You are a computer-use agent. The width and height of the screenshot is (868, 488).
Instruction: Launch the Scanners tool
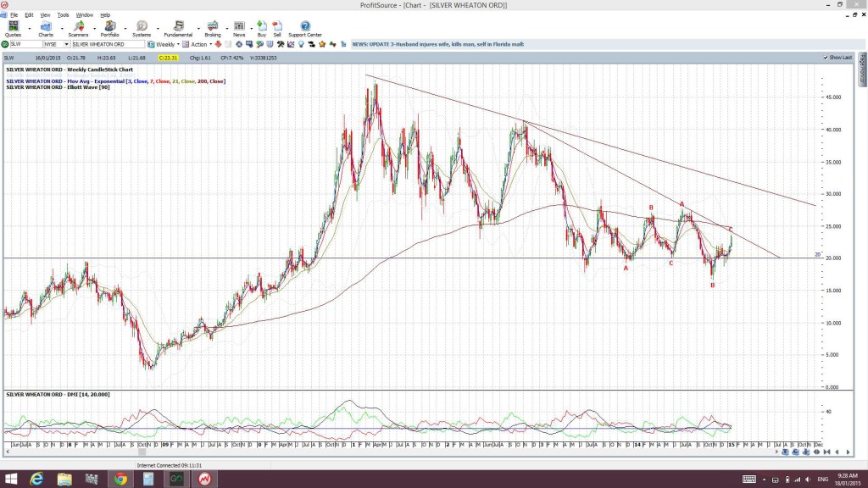[x=78, y=29]
